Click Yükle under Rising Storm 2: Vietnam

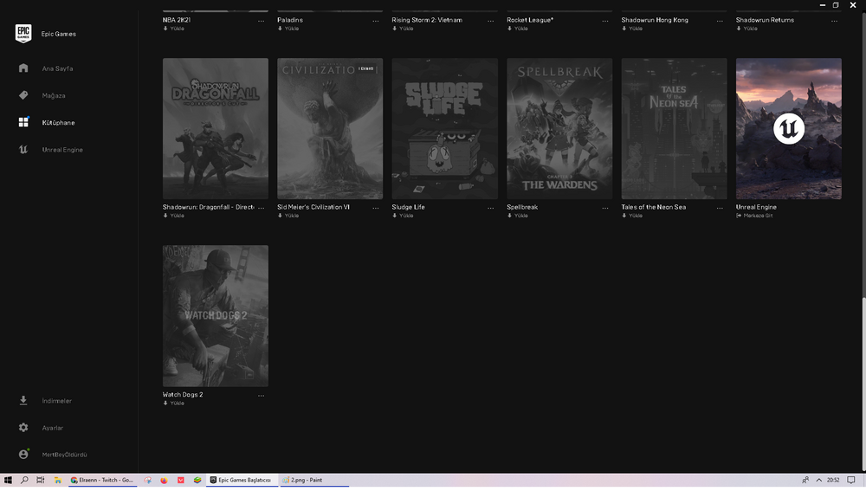404,29
